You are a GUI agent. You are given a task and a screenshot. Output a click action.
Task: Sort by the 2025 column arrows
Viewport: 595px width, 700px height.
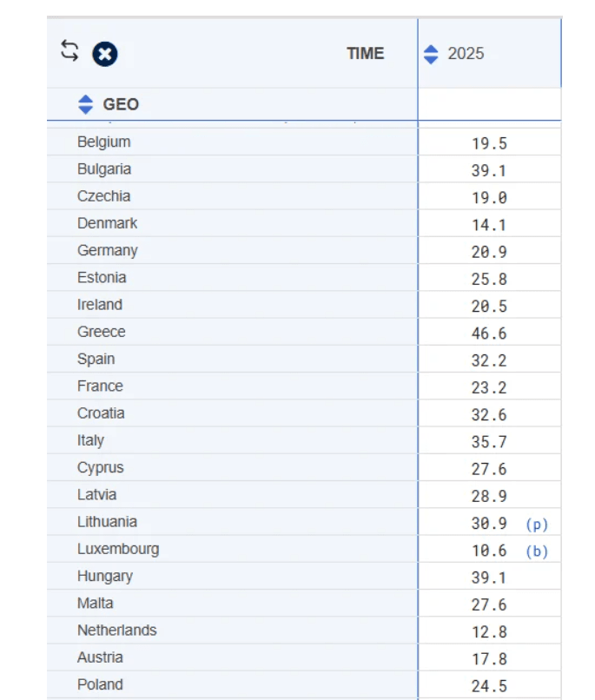(431, 55)
